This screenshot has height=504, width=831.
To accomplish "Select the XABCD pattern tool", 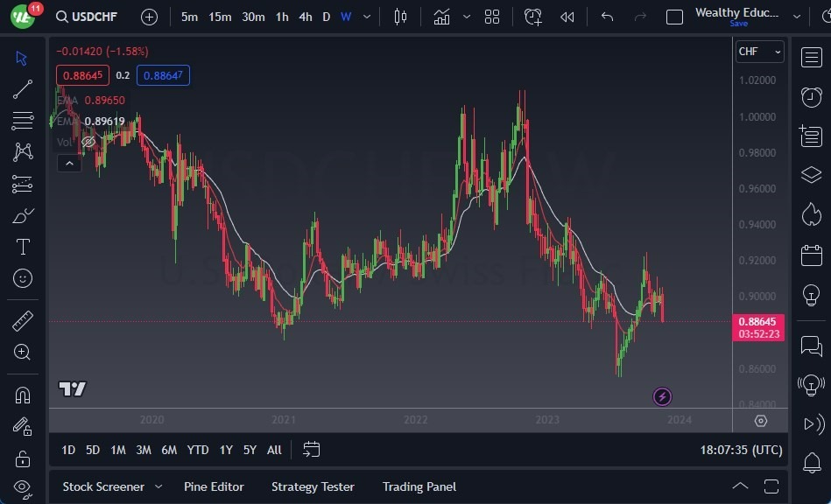I will pos(23,150).
